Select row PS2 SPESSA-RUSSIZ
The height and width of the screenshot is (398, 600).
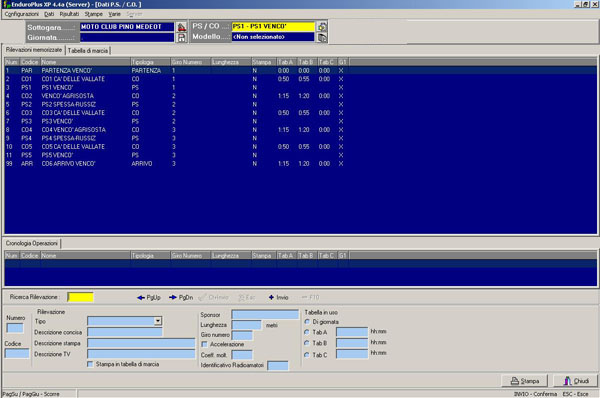[x=300, y=104]
